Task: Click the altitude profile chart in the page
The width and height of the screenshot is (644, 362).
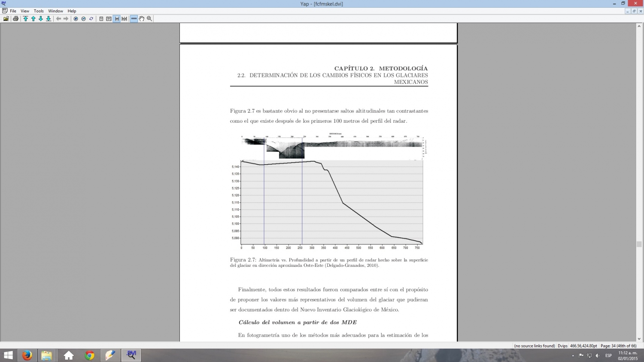Action: tap(327, 205)
